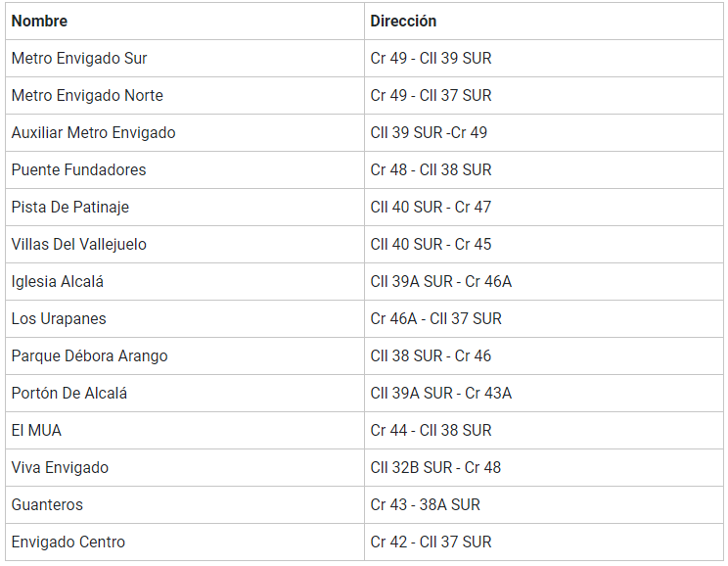Click the Nombre column header
This screenshot has width=728, height=566.
point(39,21)
